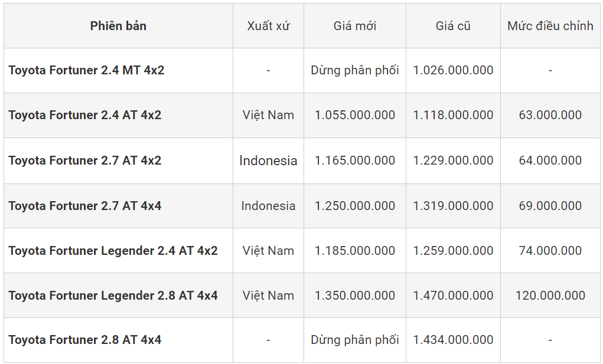Click the old price 1.229.000.000 cell
The width and height of the screenshot is (603, 364).
(x=453, y=160)
